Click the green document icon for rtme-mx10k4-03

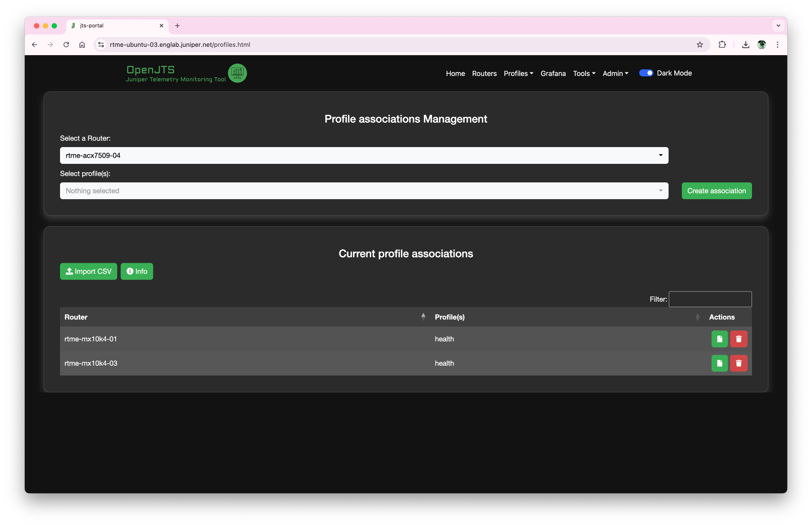coord(719,363)
